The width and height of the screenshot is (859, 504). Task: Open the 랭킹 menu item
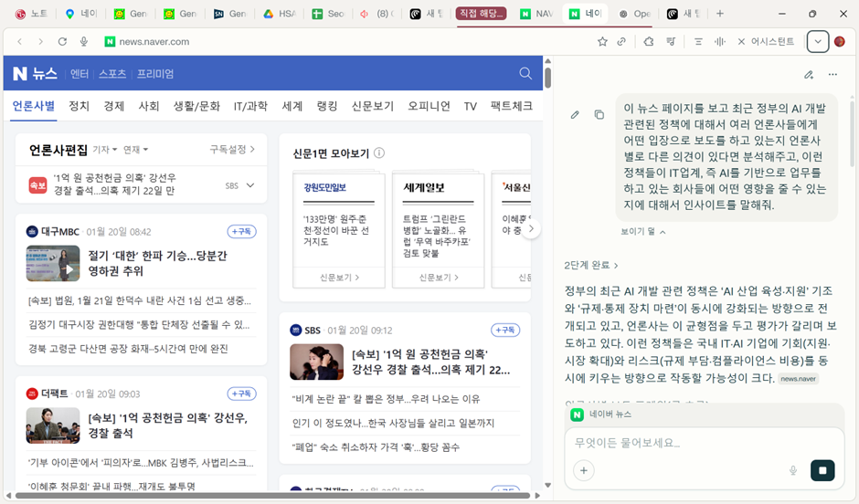click(x=327, y=106)
